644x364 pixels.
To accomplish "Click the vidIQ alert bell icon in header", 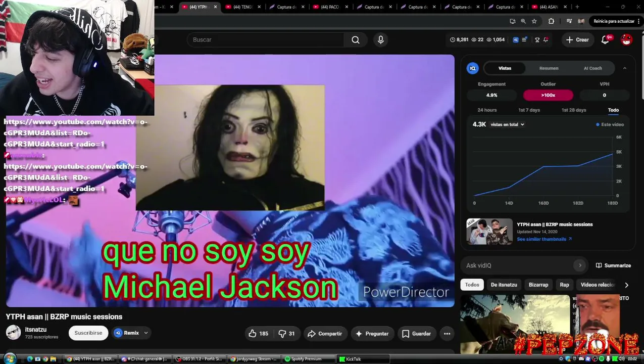I will coord(546,39).
